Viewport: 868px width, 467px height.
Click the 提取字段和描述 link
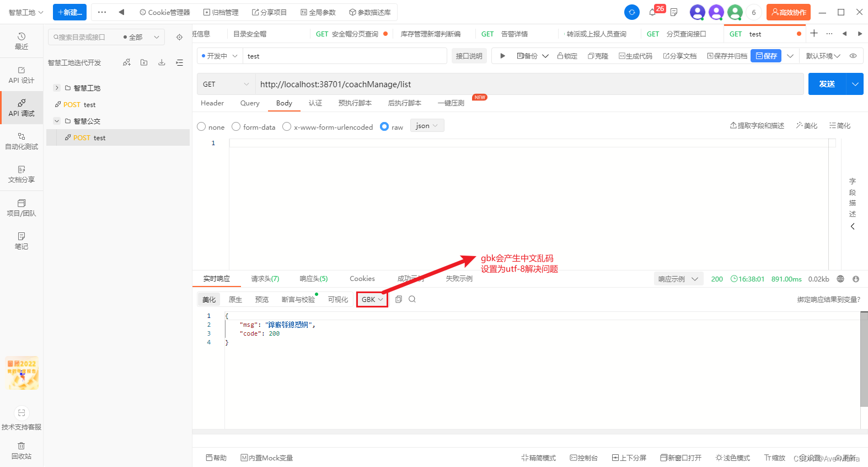point(757,126)
